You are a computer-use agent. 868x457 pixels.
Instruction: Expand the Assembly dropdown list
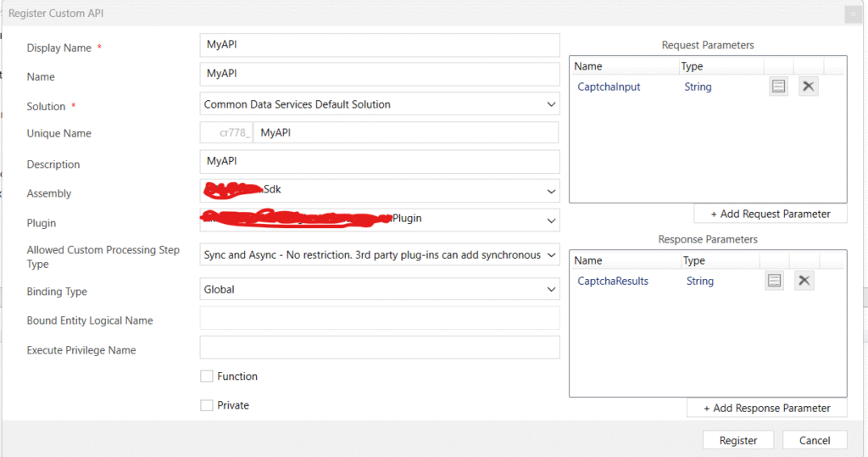[380, 190]
